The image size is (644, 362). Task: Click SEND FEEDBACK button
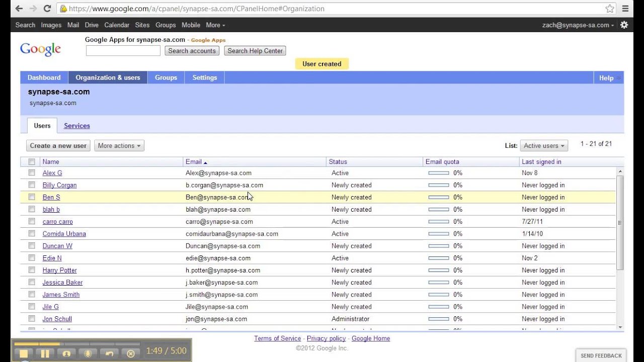tap(601, 355)
